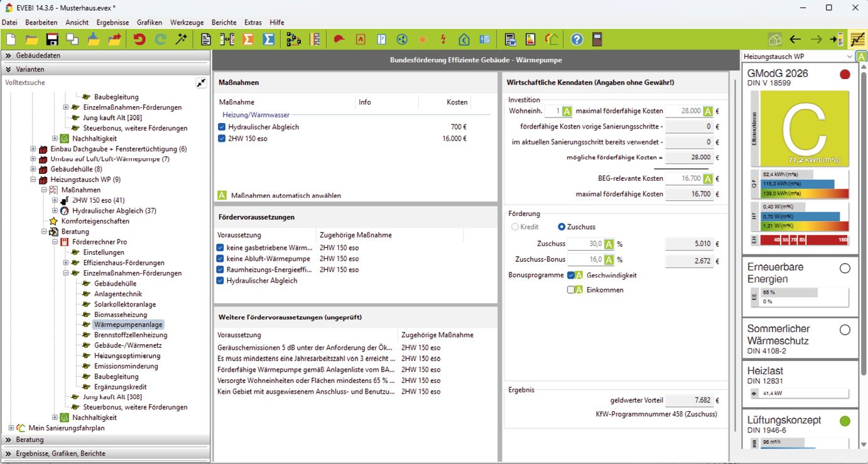Enable the Einkommen bonus checkbox
868x464 pixels.
571,290
